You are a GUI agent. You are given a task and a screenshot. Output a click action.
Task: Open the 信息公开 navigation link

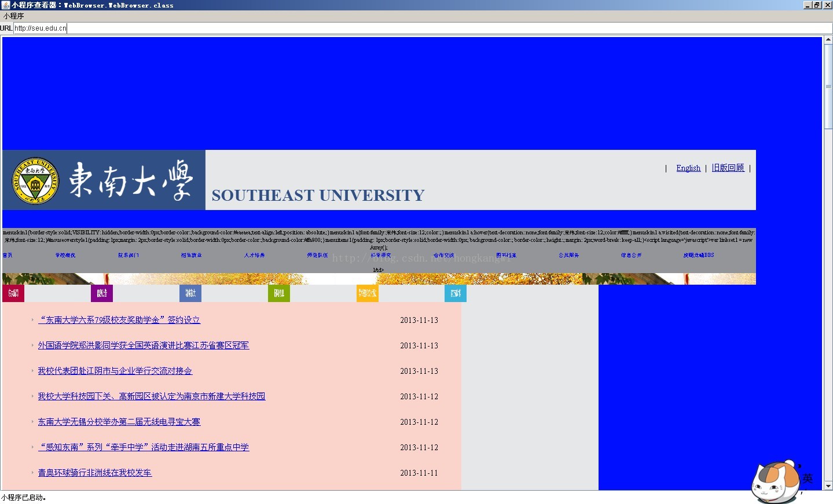tap(632, 255)
